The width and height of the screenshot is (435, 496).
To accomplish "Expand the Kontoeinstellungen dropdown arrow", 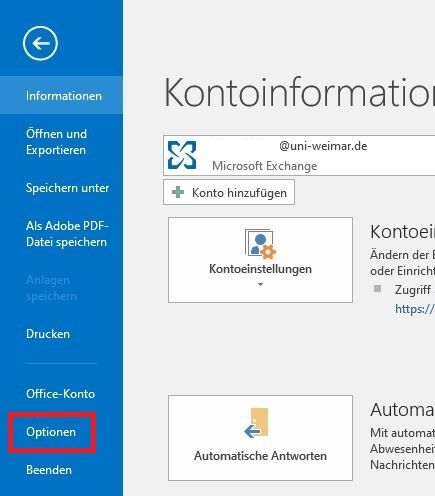I will [260, 284].
